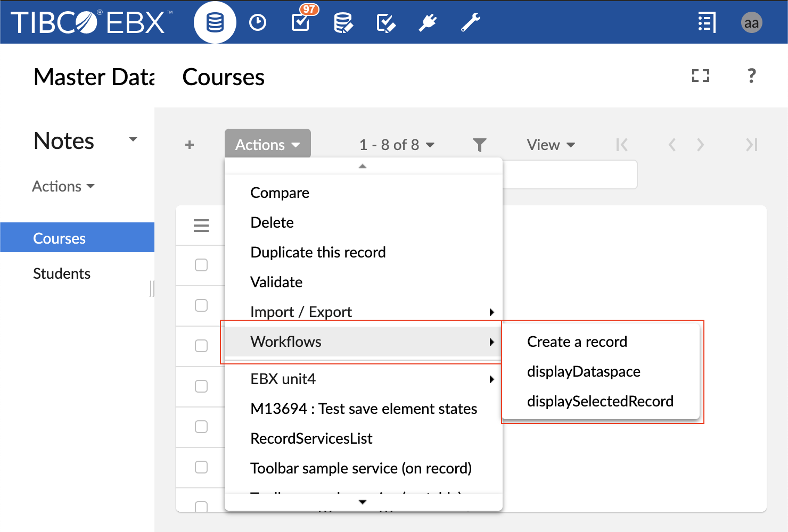Click the plug icon in header
Image resolution: width=788 pixels, height=532 pixels.
pos(428,23)
